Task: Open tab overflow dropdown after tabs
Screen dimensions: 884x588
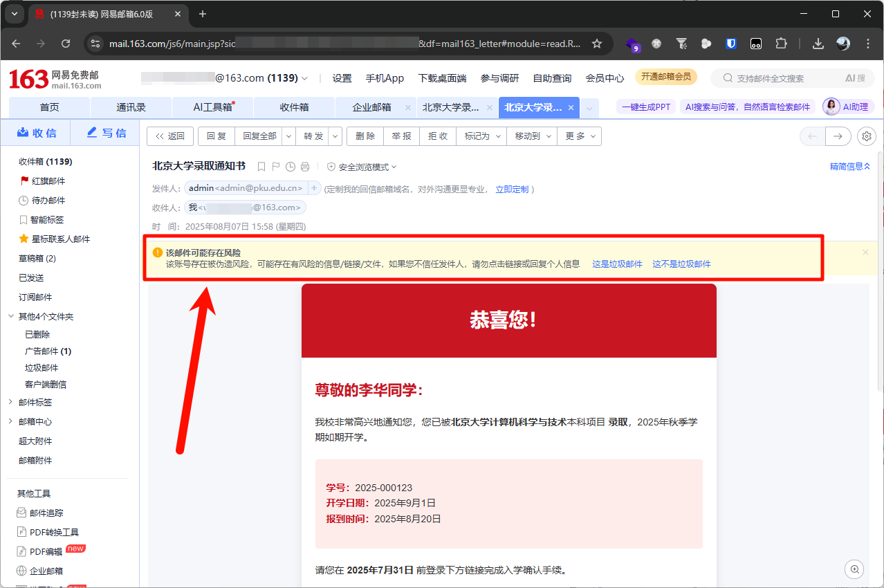Action: coord(589,108)
